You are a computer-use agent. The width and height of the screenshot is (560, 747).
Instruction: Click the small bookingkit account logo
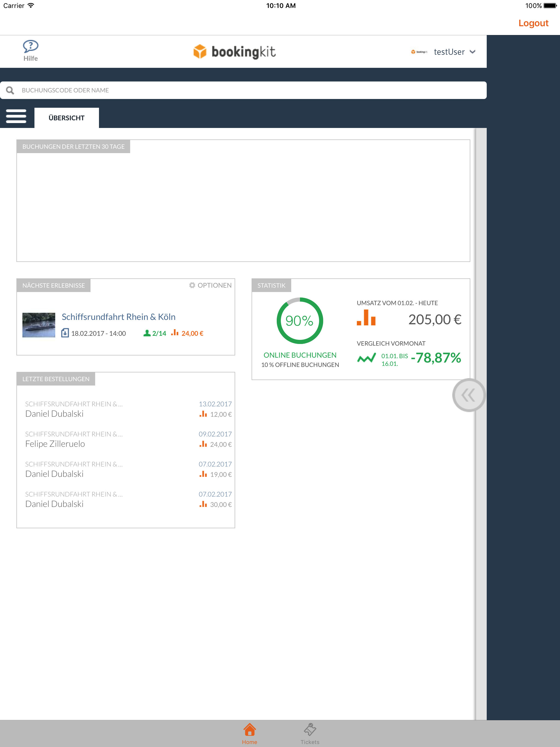tap(419, 52)
